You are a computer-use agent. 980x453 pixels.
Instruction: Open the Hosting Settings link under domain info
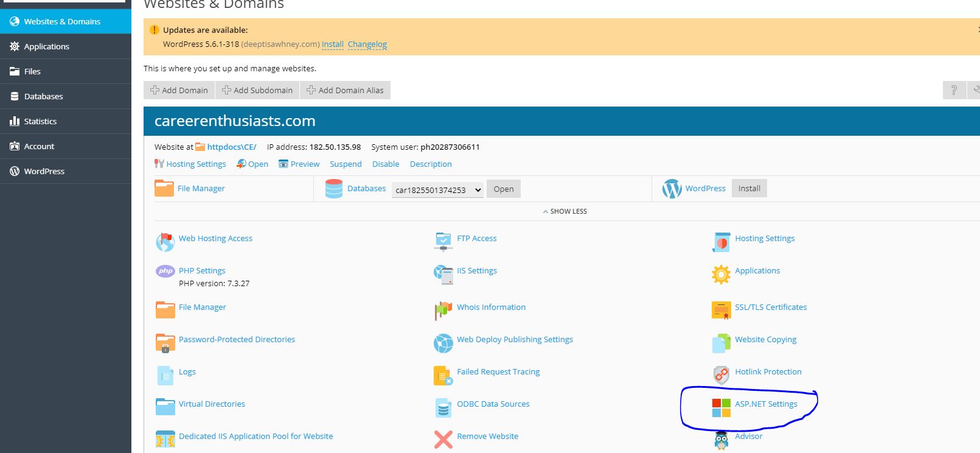(x=196, y=164)
